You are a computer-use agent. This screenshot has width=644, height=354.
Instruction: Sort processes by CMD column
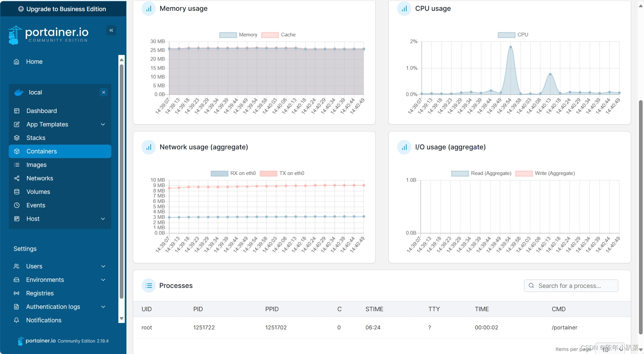point(558,309)
